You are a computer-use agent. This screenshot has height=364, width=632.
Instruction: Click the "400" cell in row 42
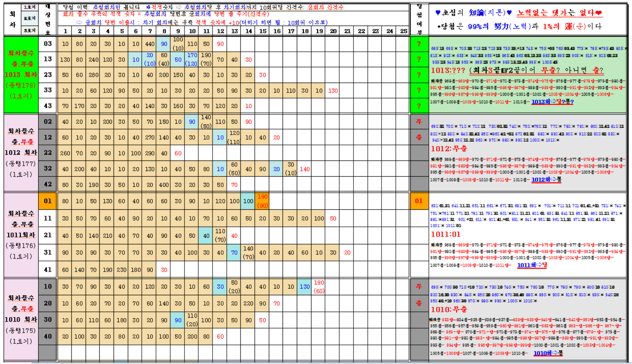[164, 184]
